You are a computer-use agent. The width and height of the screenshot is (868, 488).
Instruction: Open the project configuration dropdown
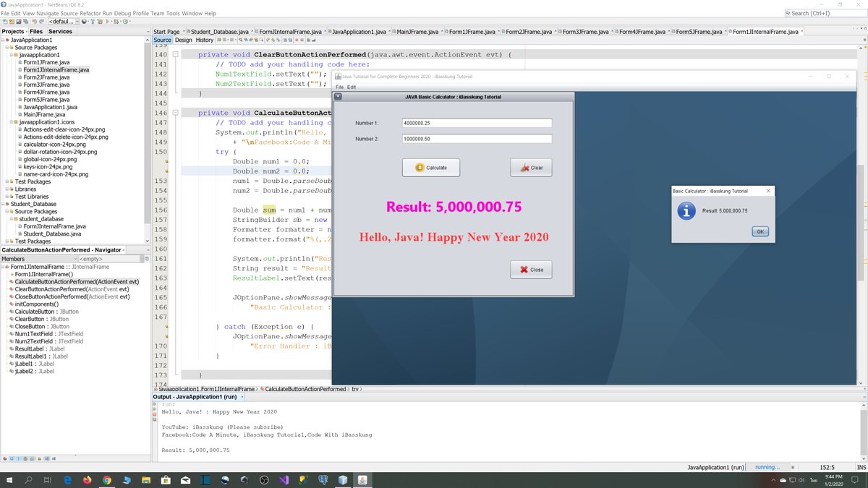coord(64,21)
